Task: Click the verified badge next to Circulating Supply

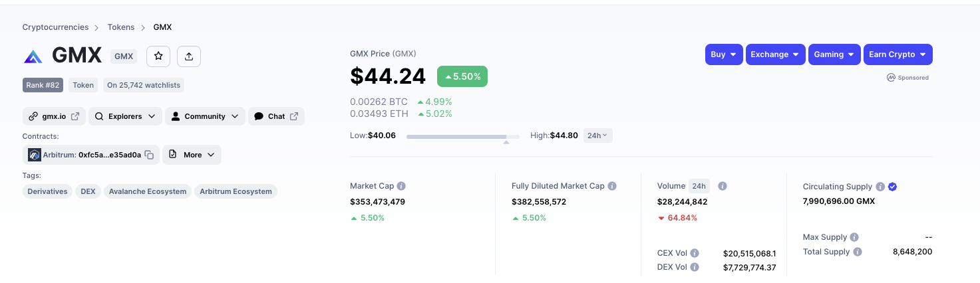Action: point(893,187)
